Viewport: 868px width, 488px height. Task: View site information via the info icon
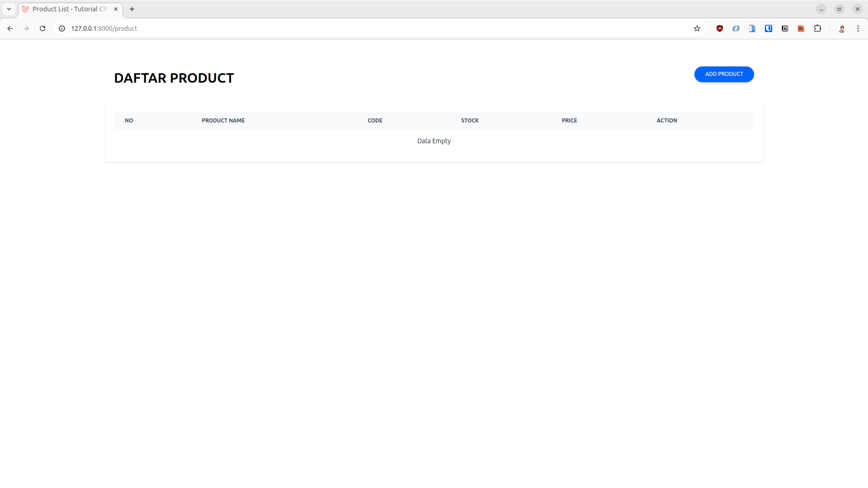(x=61, y=28)
